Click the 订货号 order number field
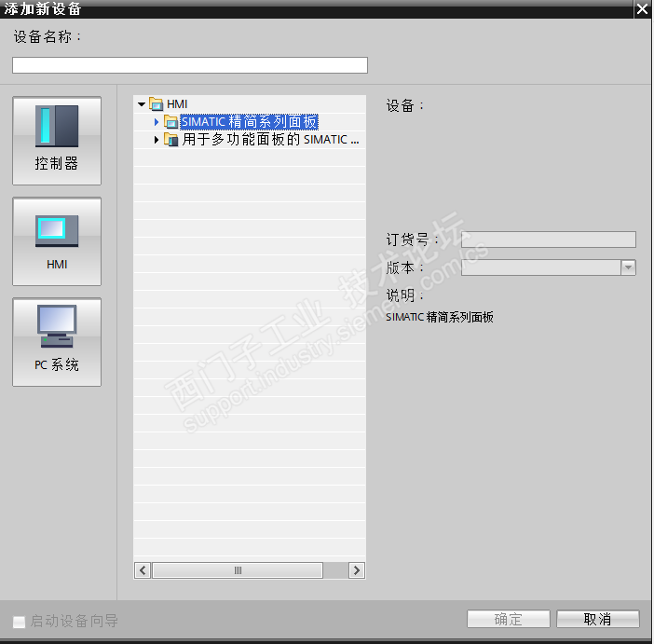The width and height of the screenshot is (654, 644). click(548, 240)
